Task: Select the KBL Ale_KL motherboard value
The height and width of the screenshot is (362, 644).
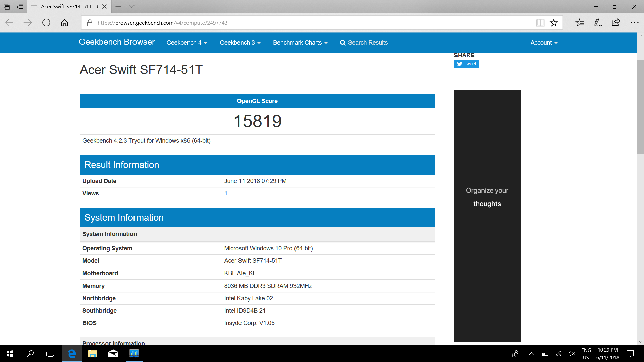Action: click(x=240, y=273)
